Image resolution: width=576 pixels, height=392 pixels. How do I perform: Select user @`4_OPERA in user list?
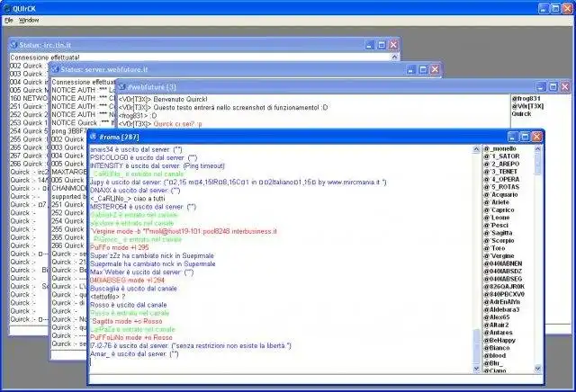[501, 180]
